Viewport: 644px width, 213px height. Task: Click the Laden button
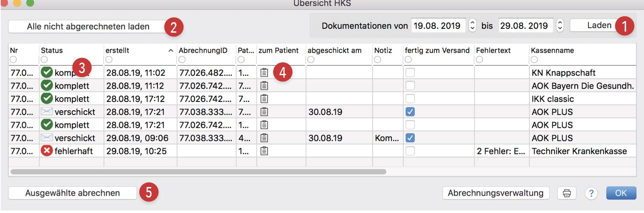click(x=598, y=25)
